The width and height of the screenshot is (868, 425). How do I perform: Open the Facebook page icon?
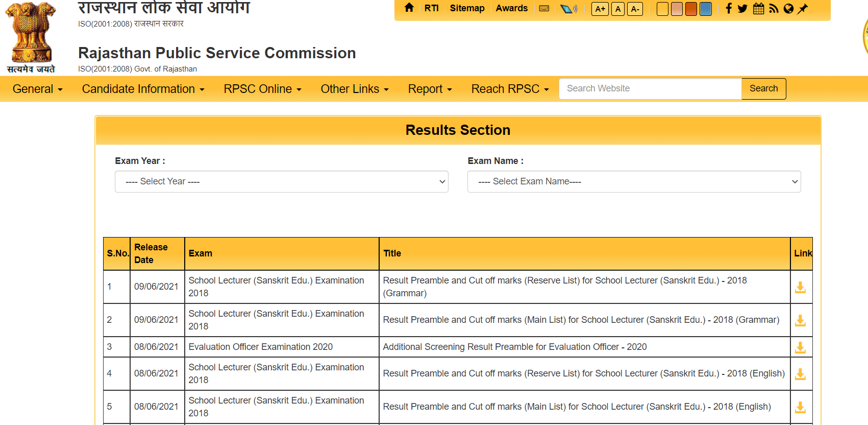(x=729, y=9)
